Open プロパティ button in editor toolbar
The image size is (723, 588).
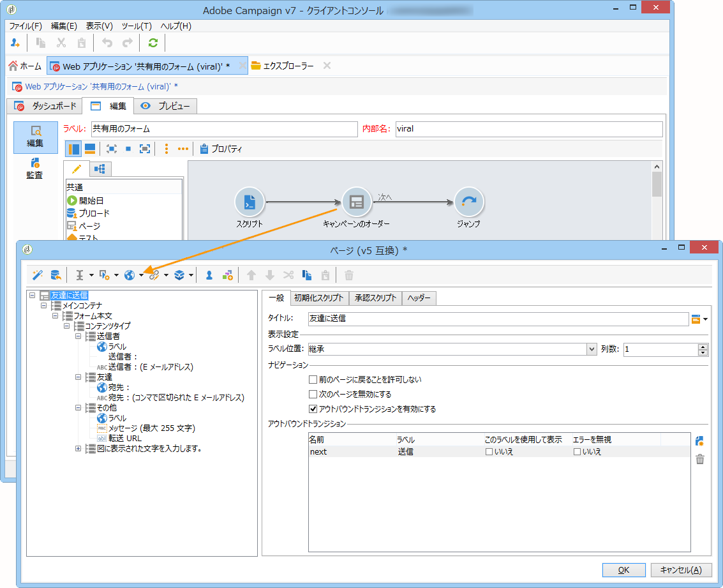pyautogui.click(x=221, y=149)
